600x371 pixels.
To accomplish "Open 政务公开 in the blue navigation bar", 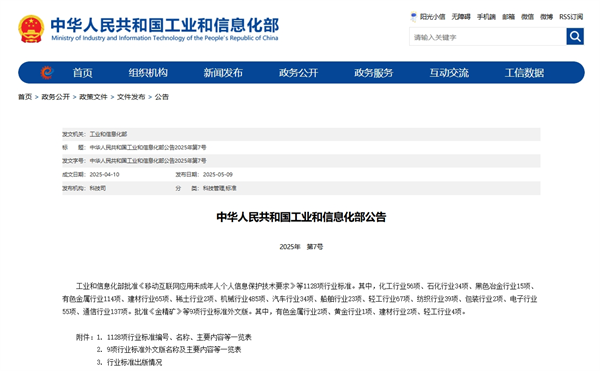I will coord(298,73).
